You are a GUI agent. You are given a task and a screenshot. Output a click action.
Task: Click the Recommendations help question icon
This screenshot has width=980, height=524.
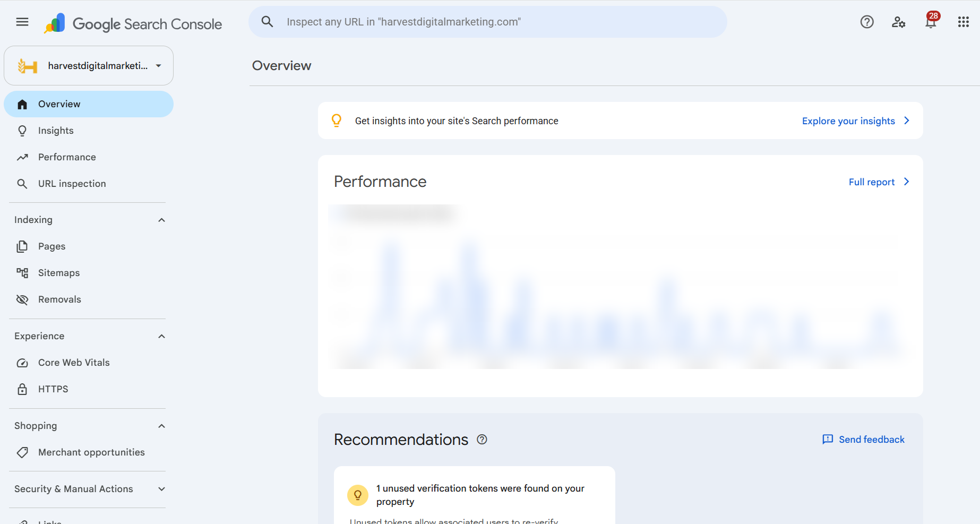tap(482, 440)
